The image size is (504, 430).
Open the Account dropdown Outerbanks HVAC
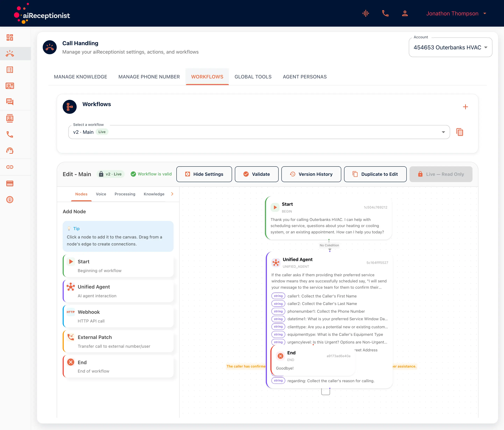tap(450, 47)
